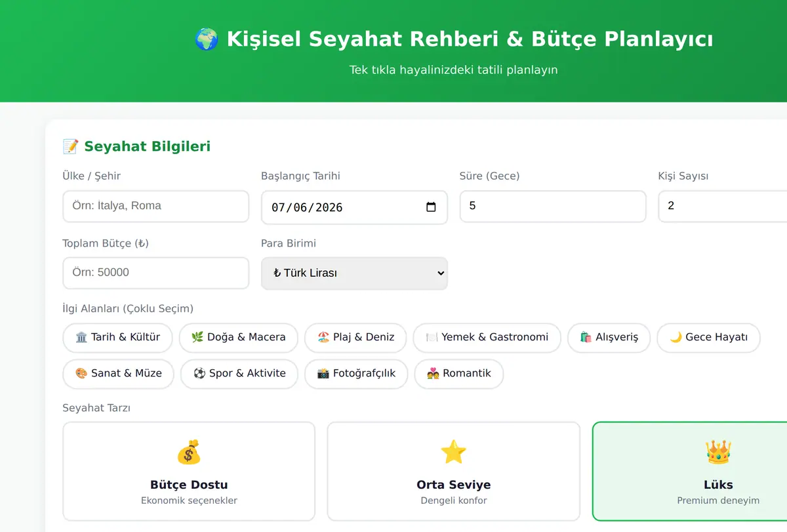787x532 pixels.
Task: Select the Fotoğrafçılık interest chip
Action: click(x=356, y=374)
